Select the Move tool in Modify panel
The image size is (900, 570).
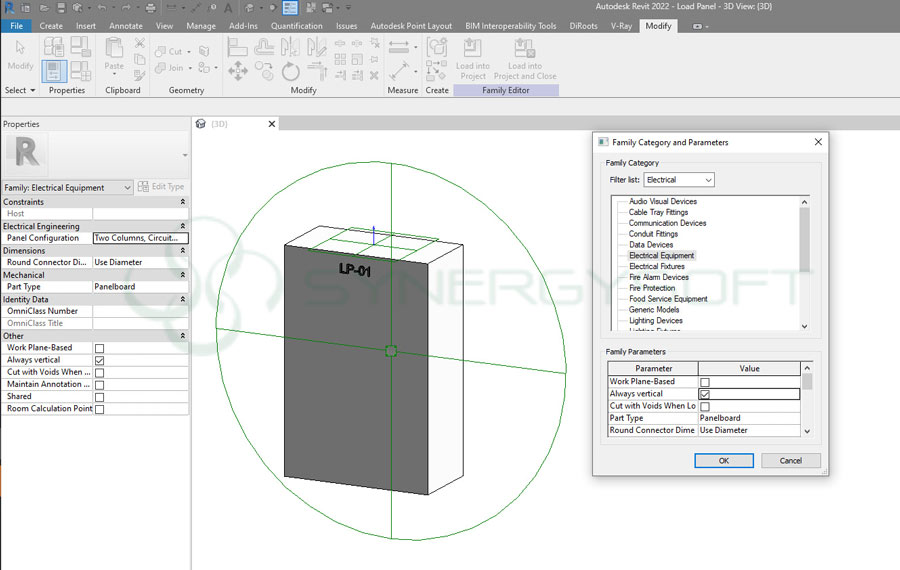coord(238,70)
